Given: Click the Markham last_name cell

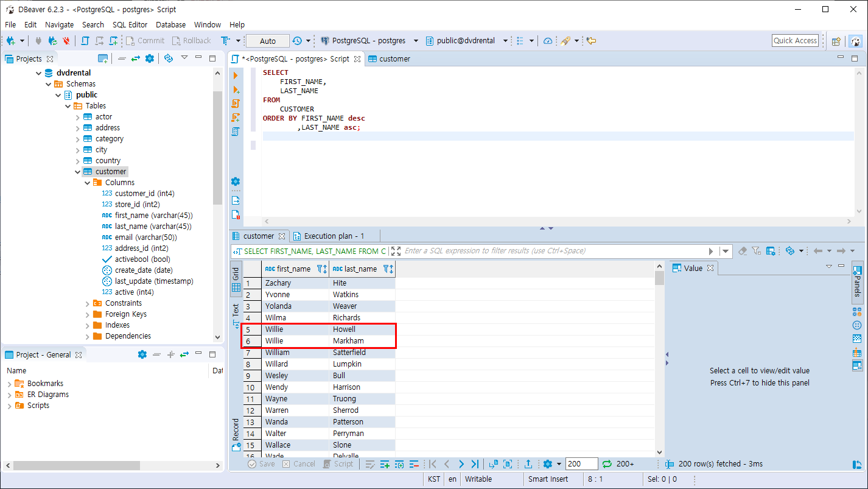Looking at the screenshot, I should tap(362, 341).
